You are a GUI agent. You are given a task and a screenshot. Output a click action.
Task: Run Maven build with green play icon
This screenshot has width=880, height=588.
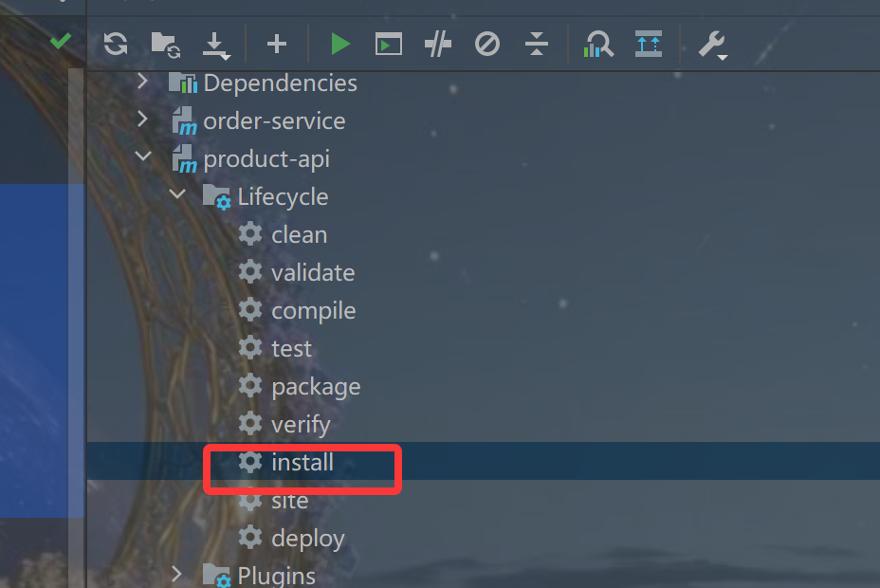[340, 44]
